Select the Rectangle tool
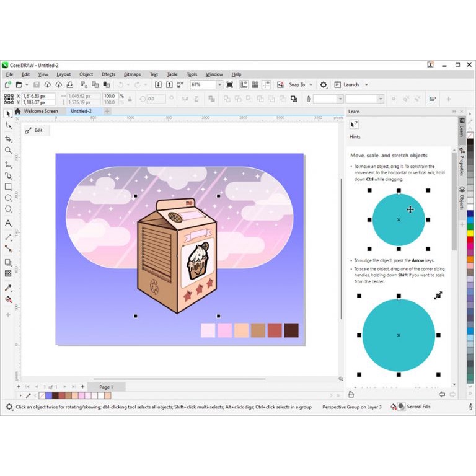476x476 pixels. coord(8,187)
